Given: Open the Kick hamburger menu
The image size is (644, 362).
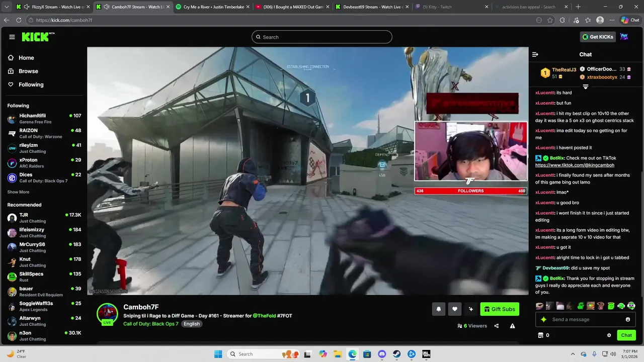Looking at the screenshot, I should 12,37.
